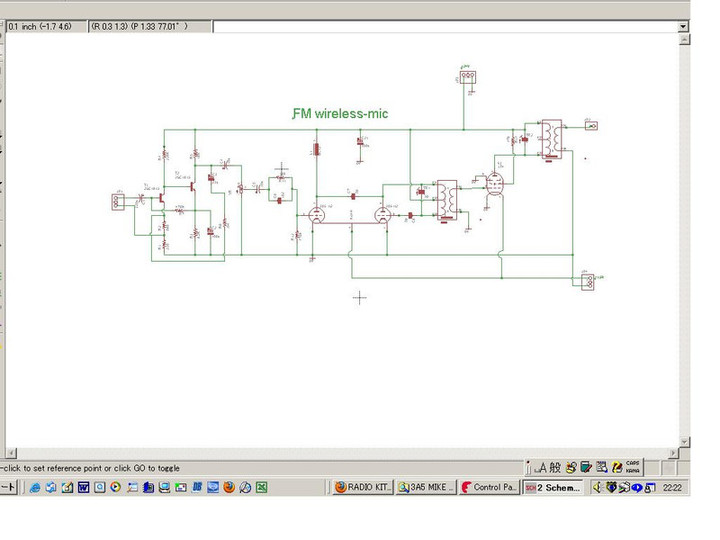This screenshot has width=720, height=540.
Task: Click the FM wireless-mic title text
Action: (x=340, y=114)
